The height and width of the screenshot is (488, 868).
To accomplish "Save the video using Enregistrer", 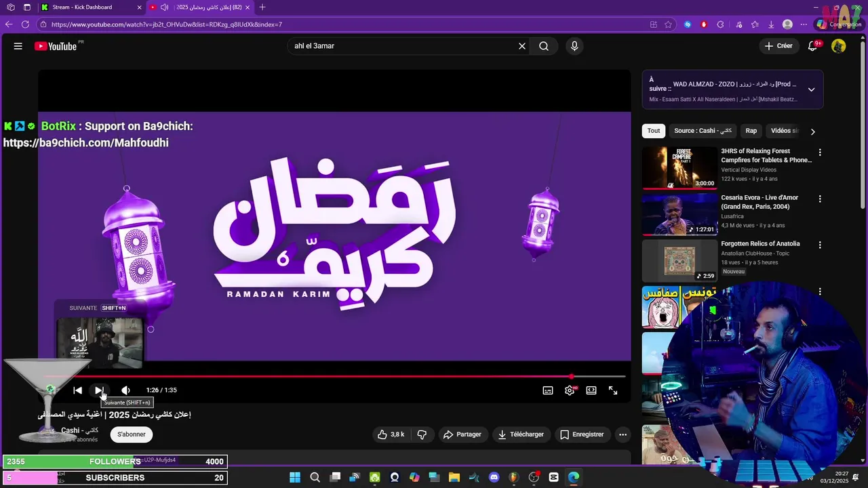I will 582,434.
